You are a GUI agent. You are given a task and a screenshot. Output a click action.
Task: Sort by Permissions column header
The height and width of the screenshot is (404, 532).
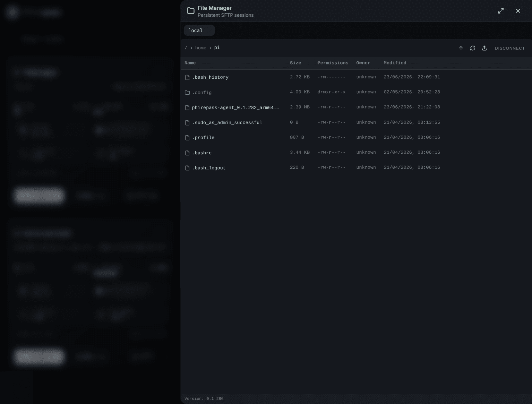333,63
